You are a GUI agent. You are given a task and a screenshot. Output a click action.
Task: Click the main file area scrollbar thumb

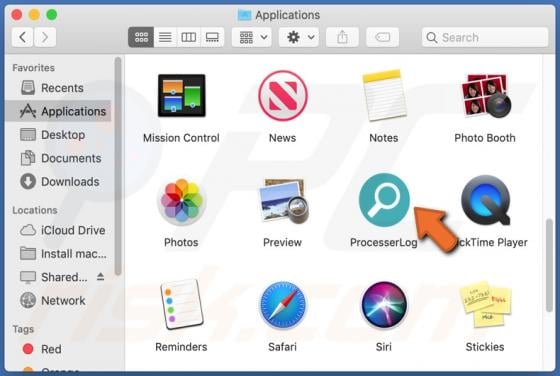click(x=549, y=266)
